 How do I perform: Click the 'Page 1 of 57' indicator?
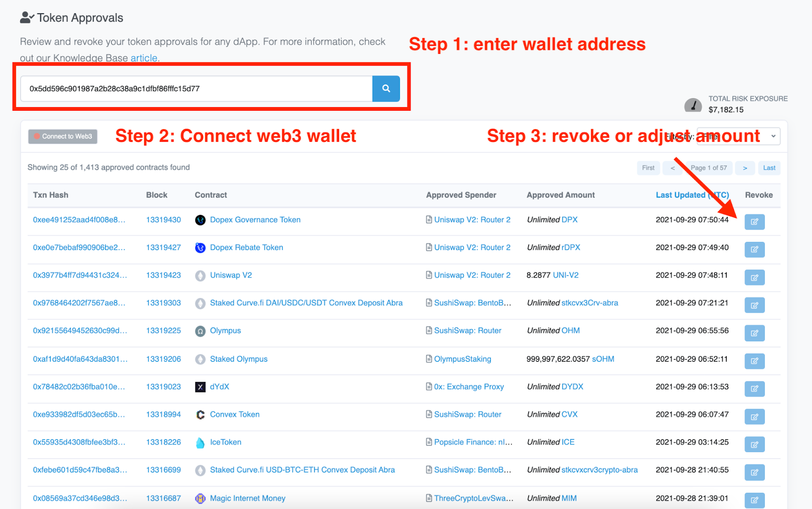pos(709,168)
